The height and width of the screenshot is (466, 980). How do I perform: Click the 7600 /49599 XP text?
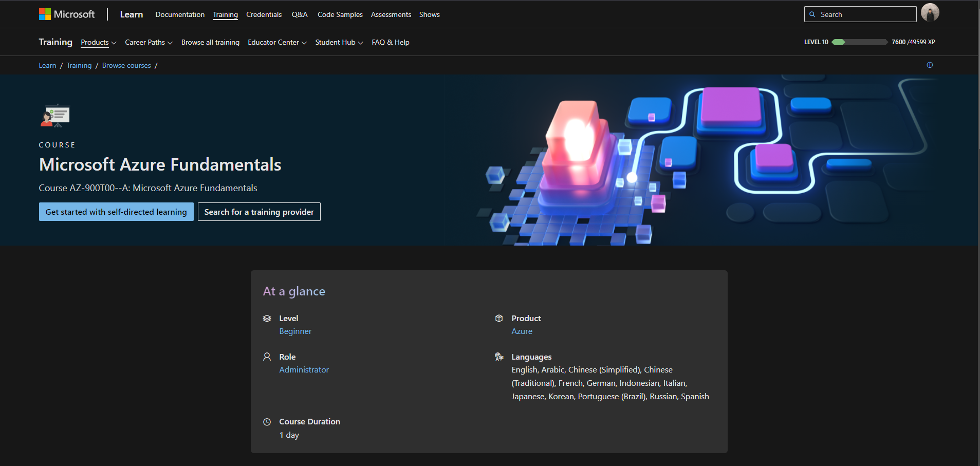pos(913,42)
